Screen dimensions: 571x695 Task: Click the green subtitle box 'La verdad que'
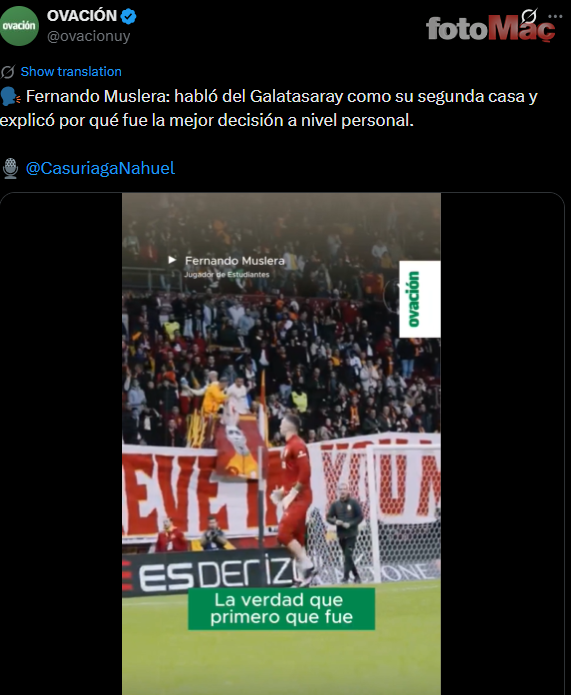[282, 609]
